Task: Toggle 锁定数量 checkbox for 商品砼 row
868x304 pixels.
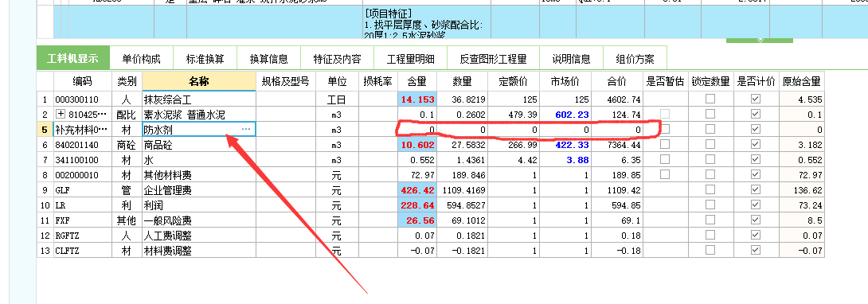Action: 710,144
